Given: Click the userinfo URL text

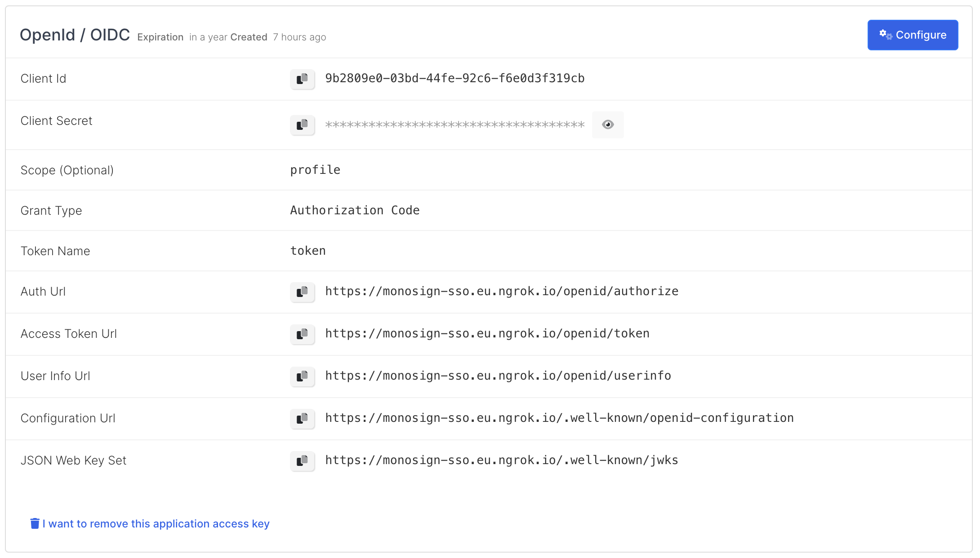Looking at the screenshot, I should pyautogui.click(x=498, y=376).
